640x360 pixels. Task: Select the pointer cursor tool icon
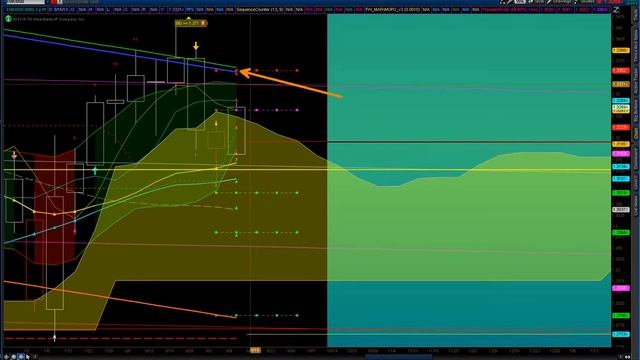28,356
